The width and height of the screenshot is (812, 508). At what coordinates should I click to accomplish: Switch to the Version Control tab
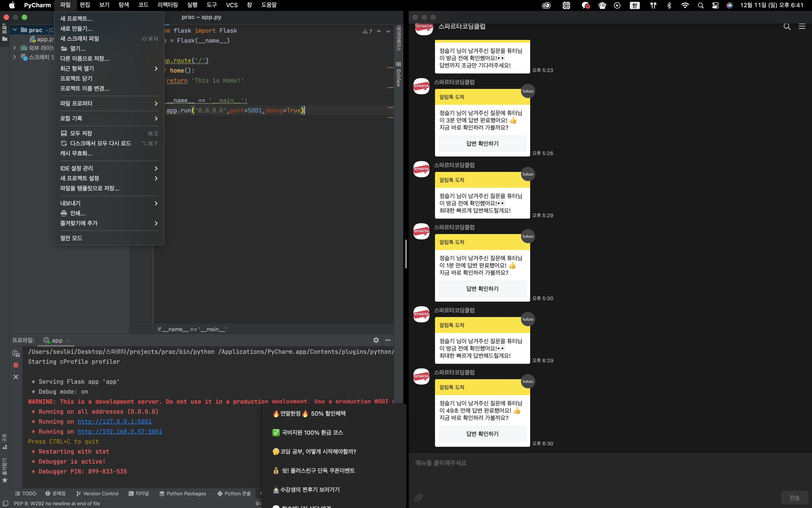(x=97, y=493)
